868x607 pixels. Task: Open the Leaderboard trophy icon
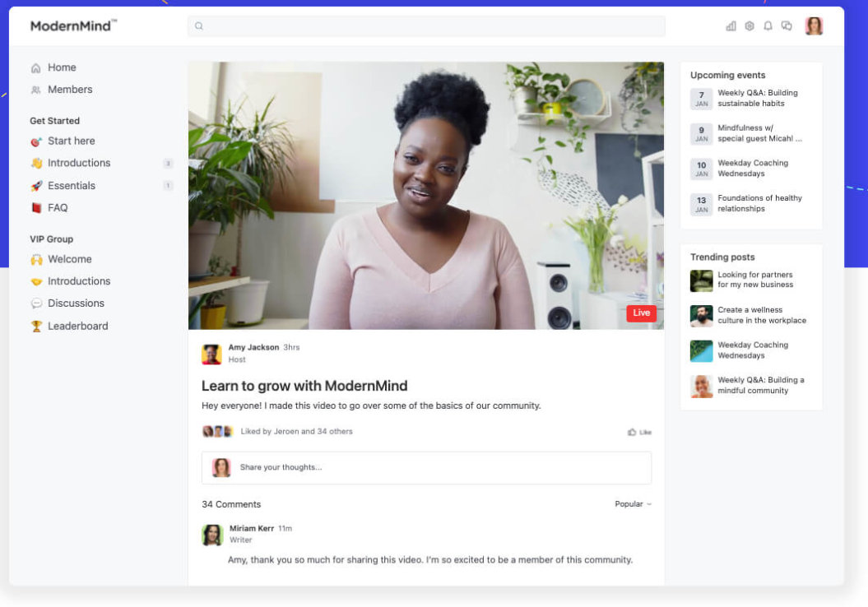point(37,327)
